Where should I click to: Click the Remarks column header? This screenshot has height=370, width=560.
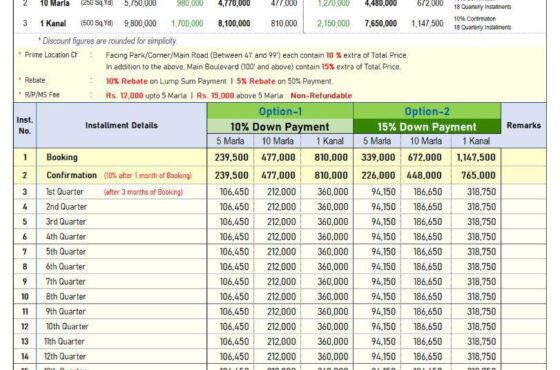[524, 125]
